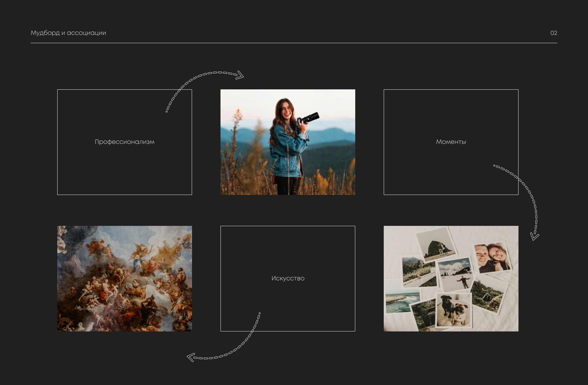Open the baroque ceiling painting image
The image size is (588, 385).
pos(124,278)
